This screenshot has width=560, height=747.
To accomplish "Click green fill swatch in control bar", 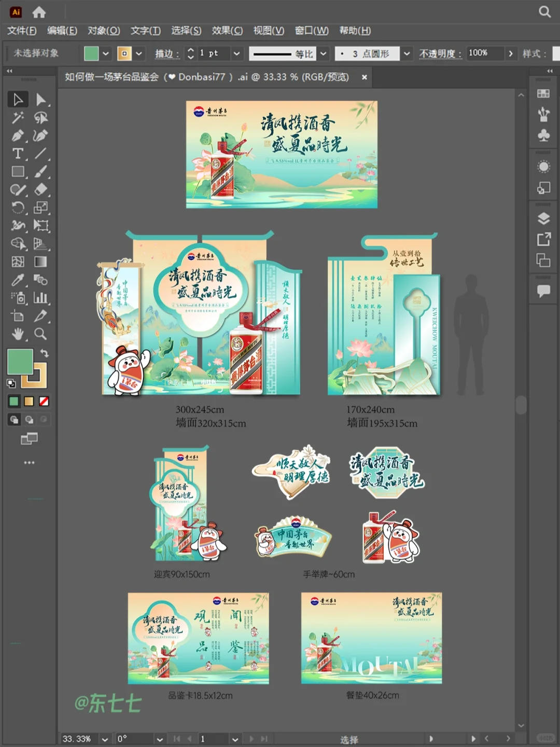I will 91,53.
